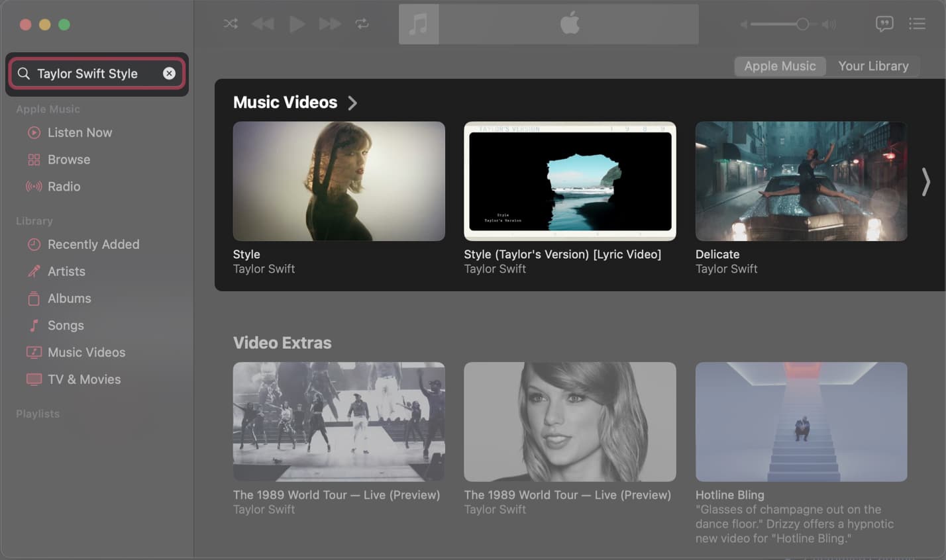946x560 pixels.
Task: Open Browse in sidebar
Action: [x=69, y=160]
